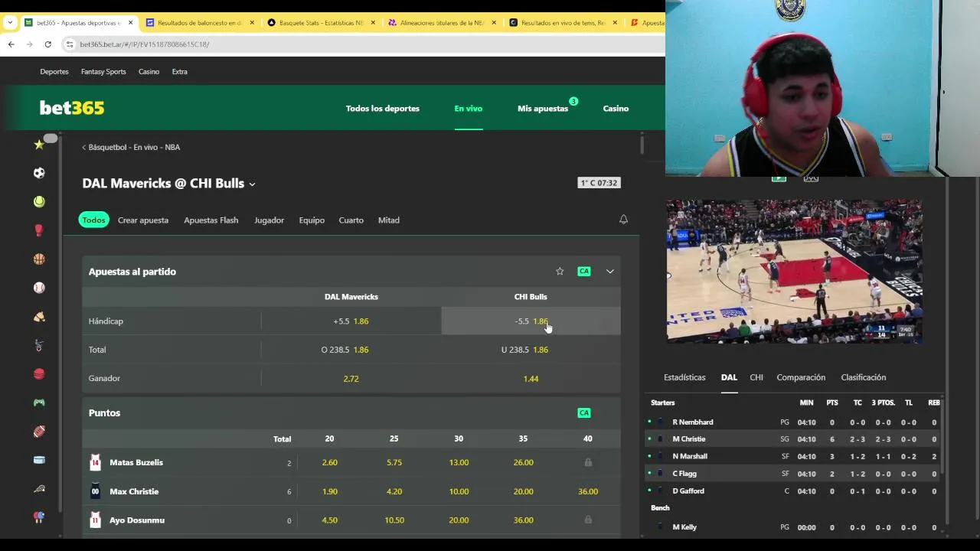The image size is (980, 551).
Task: Reload the page with refresh icon
Action: pos(47,44)
